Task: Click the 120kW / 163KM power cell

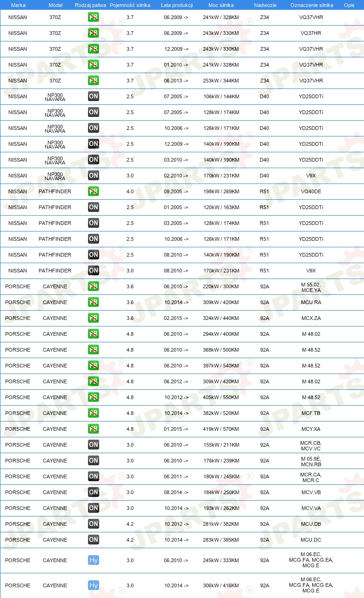Action: [x=221, y=207]
